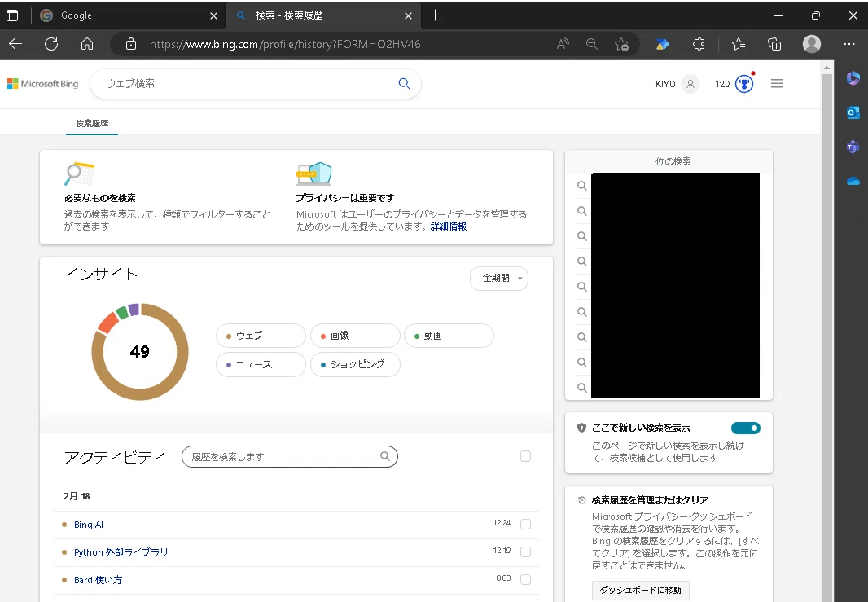
Task: Zoom out using address bar magnifier
Action: coord(592,44)
